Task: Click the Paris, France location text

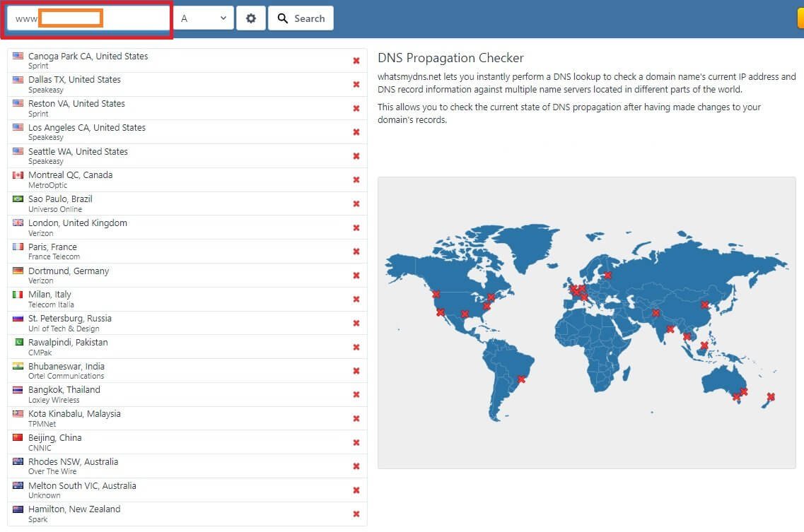Action: point(52,247)
